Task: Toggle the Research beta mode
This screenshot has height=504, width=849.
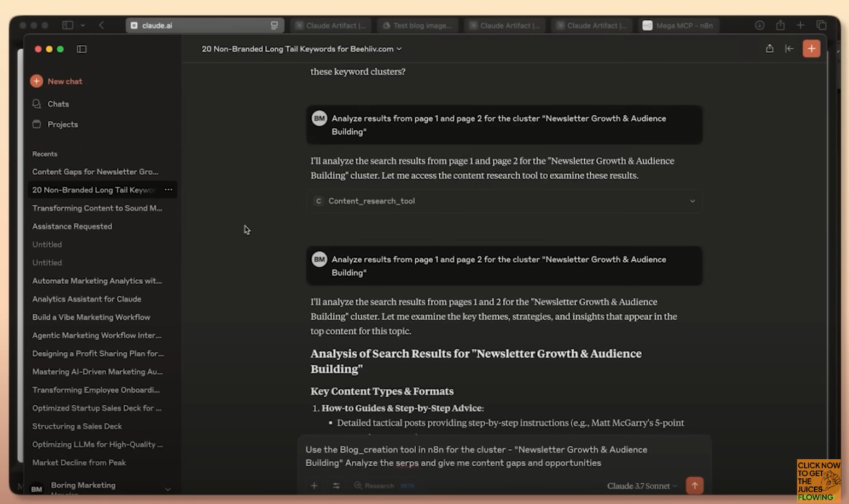Action: coord(383,485)
